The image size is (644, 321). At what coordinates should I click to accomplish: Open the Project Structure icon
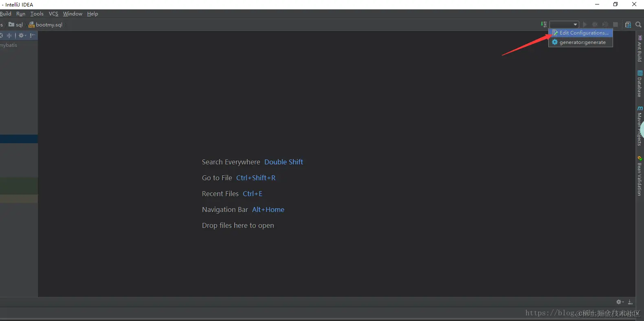pyautogui.click(x=628, y=24)
